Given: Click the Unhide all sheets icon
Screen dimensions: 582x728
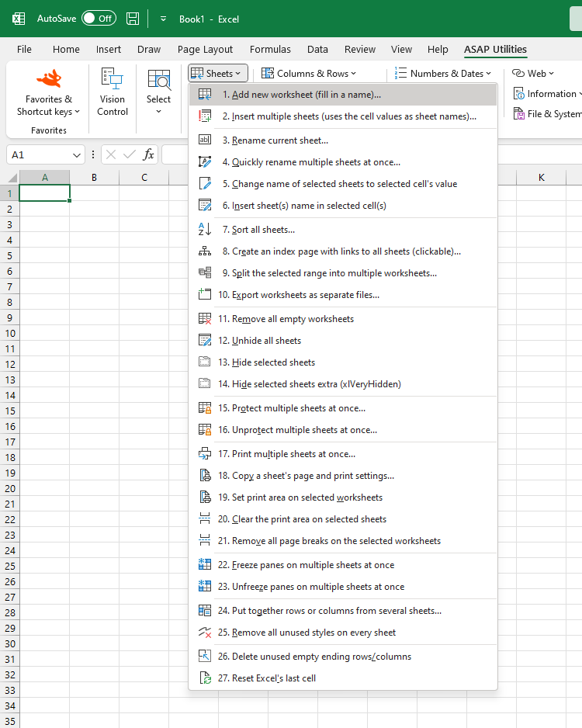Looking at the screenshot, I should pos(205,340).
